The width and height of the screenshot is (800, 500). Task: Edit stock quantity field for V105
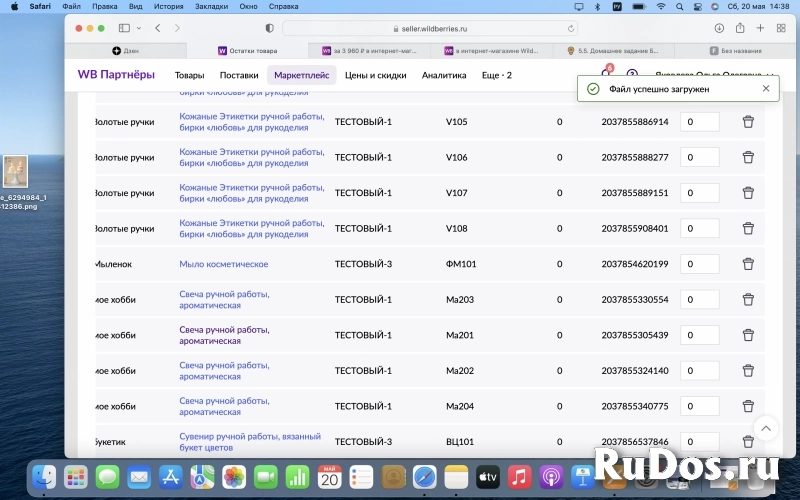699,122
